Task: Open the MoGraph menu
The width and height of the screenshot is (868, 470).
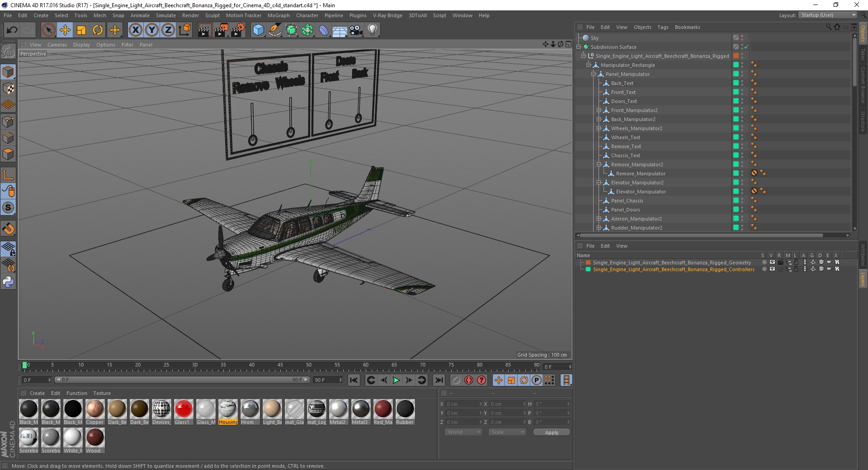Action: tap(278, 15)
